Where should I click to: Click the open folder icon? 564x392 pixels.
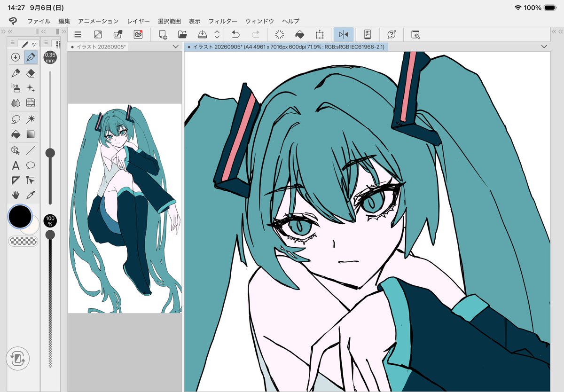tap(182, 34)
